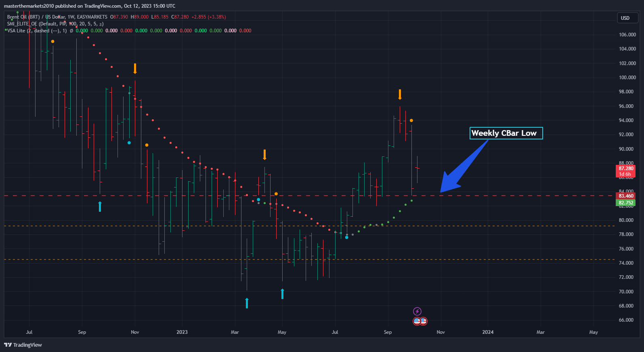Click the red 83.460 price level label
Viewport: 644px width, 352px height.
[626, 196]
